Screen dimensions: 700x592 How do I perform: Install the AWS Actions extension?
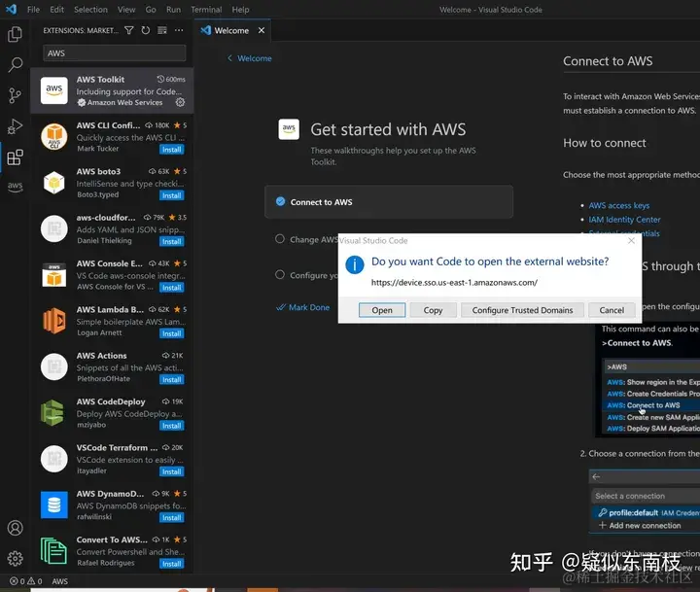pyautogui.click(x=172, y=379)
